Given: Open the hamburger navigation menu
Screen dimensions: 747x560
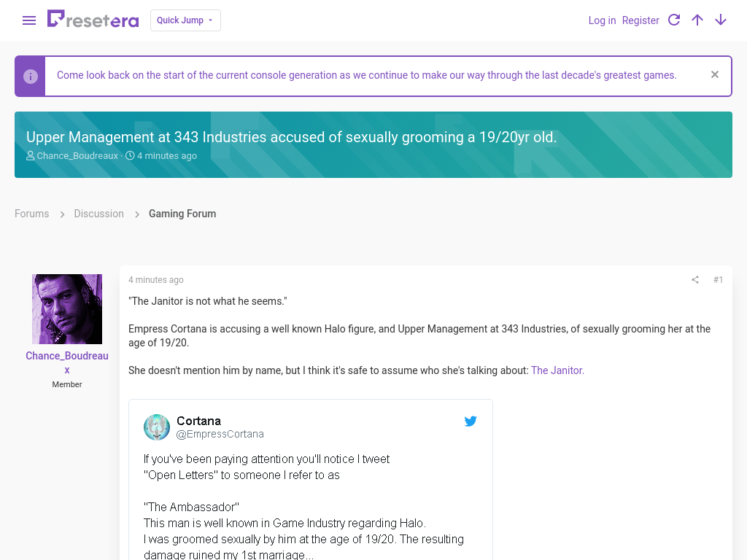Looking at the screenshot, I should click(29, 20).
